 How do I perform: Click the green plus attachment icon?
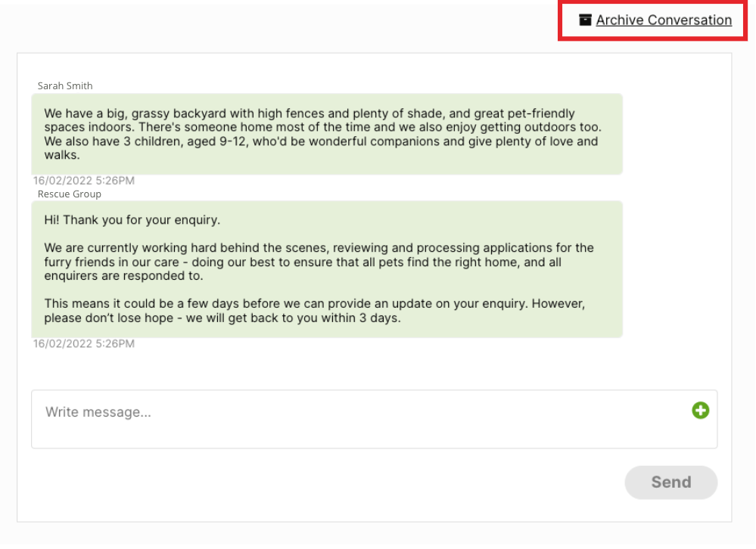700,411
